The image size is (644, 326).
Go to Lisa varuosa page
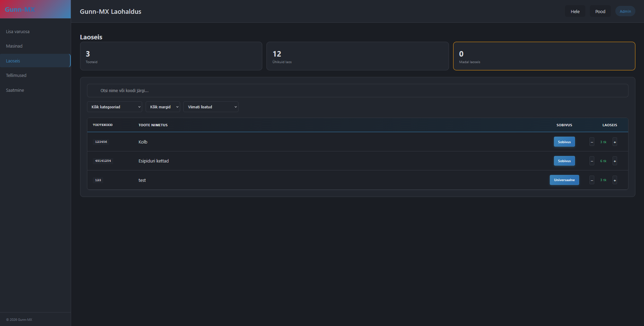coord(18,31)
